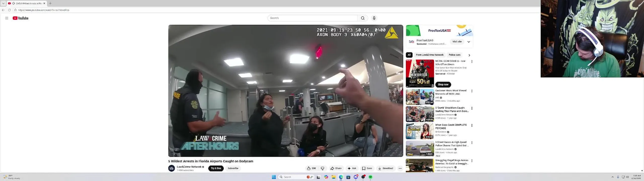
Task: Open FreeTaxUSA ad banner image
Action: tap(439, 31)
